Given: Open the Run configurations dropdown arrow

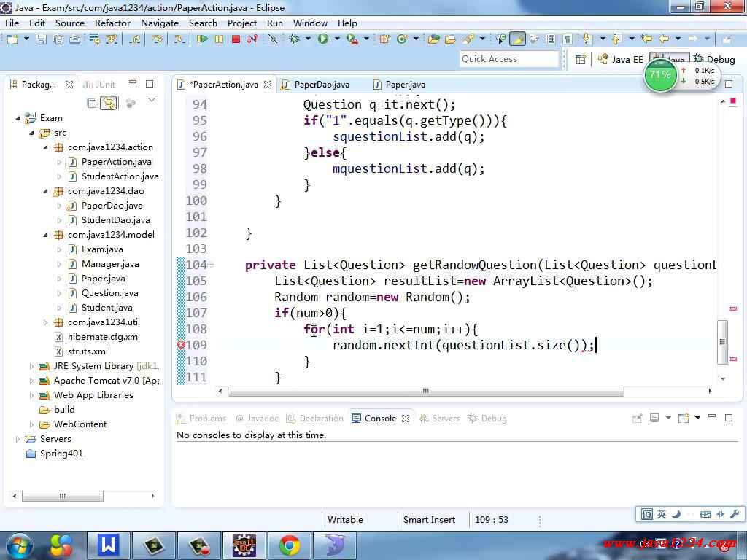Looking at the screenshot, I should tap(337, 39).
